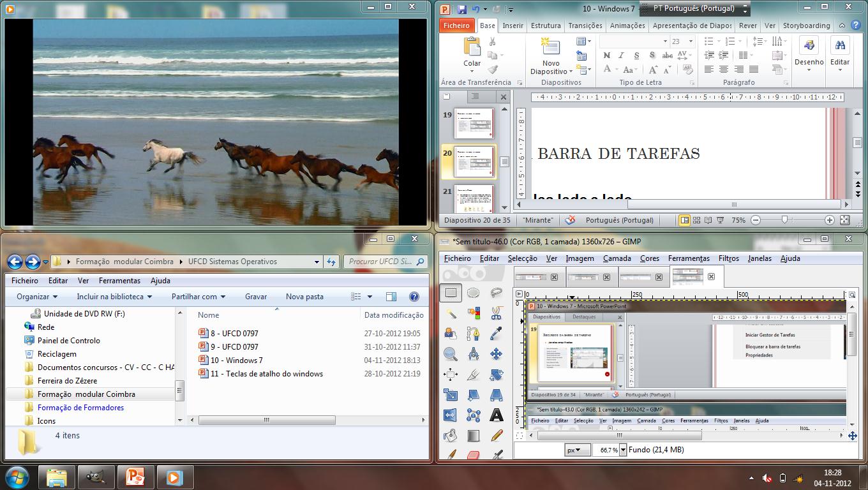Switch PowerPoint to Slide Sorter view
Viewport: 868px width, 490px height.
pyautogui.click(x=696, y=220)
